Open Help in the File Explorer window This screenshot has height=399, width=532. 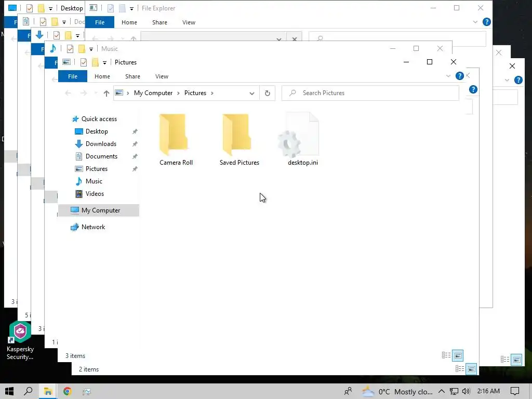[486, 22]
